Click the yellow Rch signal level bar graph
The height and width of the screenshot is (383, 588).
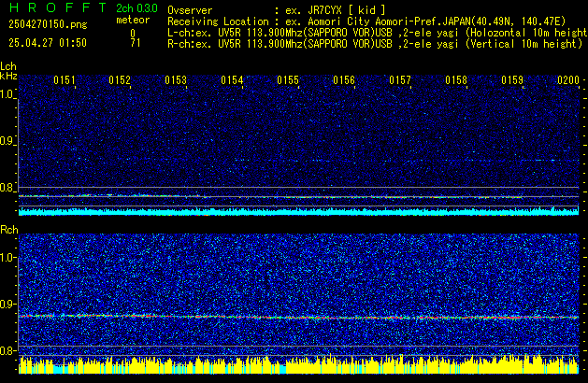[299, 364]
